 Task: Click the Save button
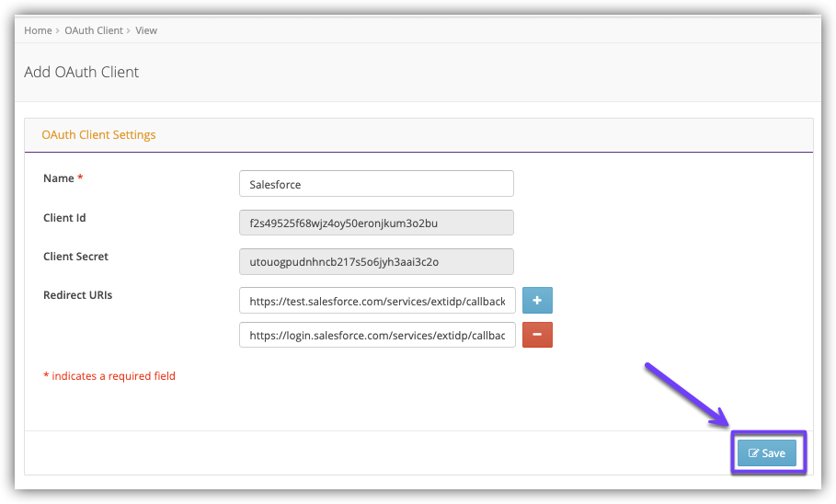tap(767, 452)
